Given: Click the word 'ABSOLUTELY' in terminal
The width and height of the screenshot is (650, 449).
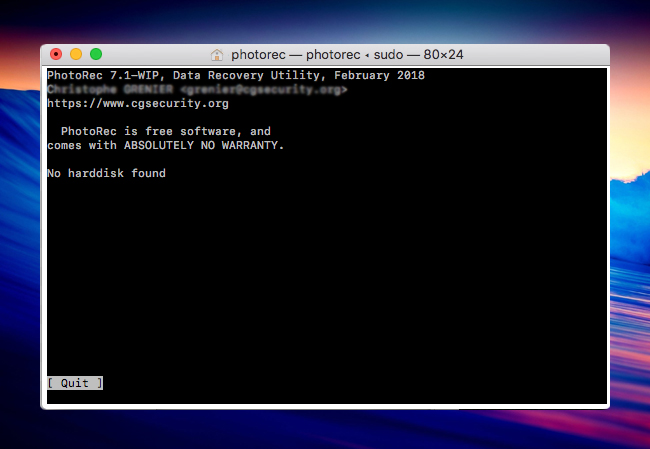Looking at the screenshot, I should pyautogui.click(x=159, y=145).
